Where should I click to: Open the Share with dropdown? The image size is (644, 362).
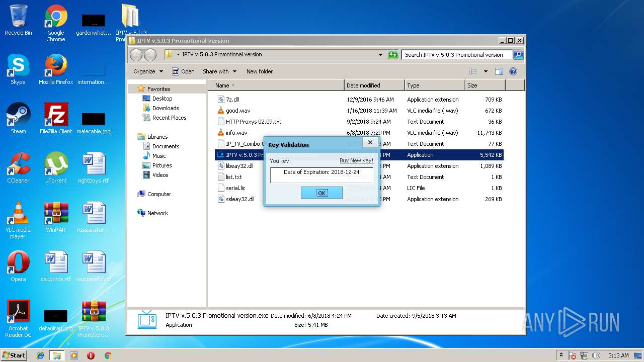pos(219,71)
